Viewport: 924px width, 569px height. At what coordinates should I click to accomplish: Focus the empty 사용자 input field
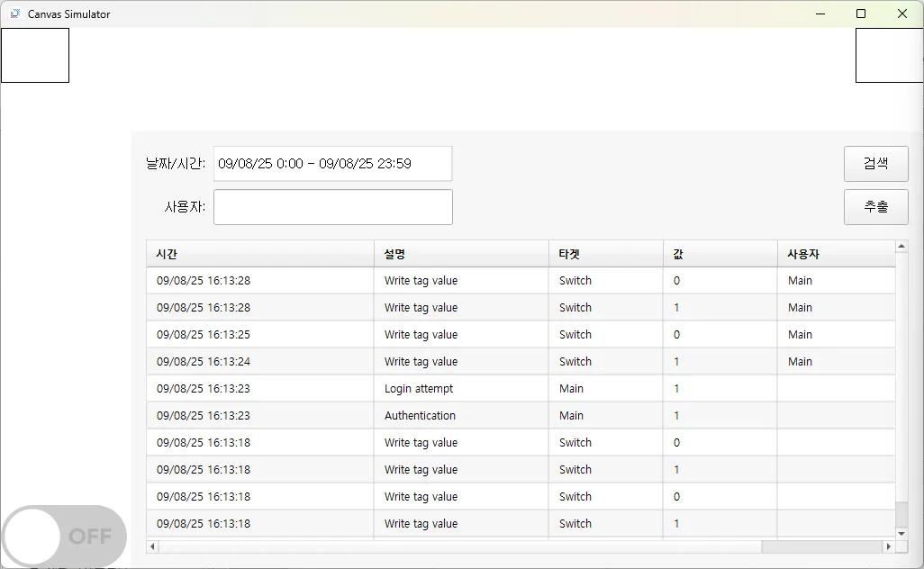pyautogui.click(x=332, y=207)
